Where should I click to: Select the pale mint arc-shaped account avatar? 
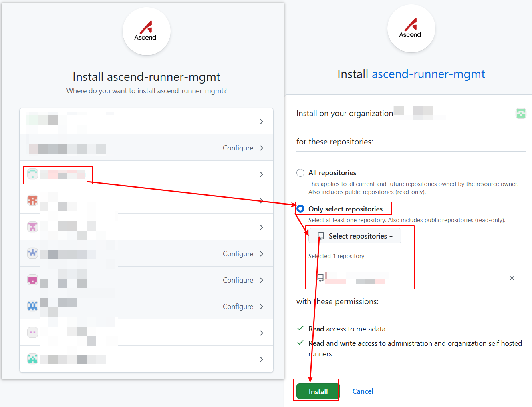(32, 174)
